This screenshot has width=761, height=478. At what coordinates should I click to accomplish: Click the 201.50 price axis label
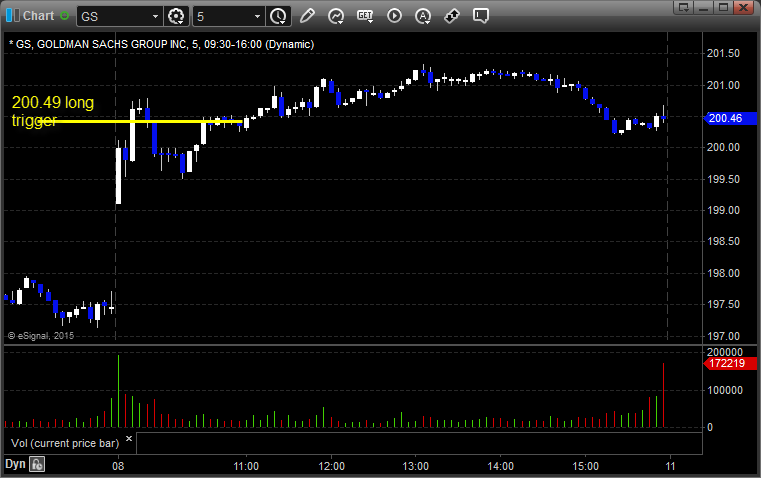(x=723, y=53)
